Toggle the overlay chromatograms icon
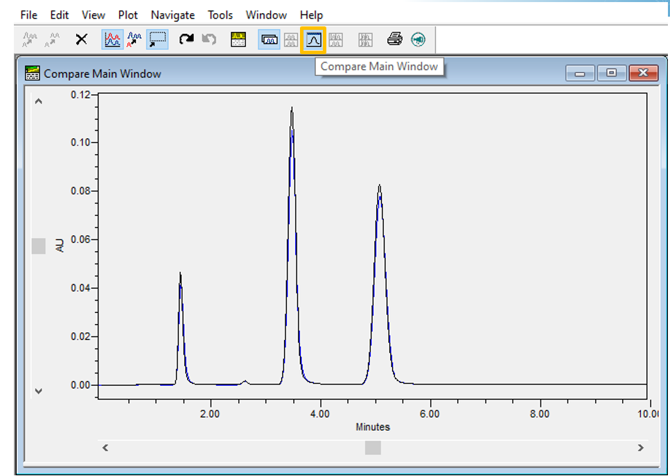This screenshot has width=670, height=476. tap(112, 40)
